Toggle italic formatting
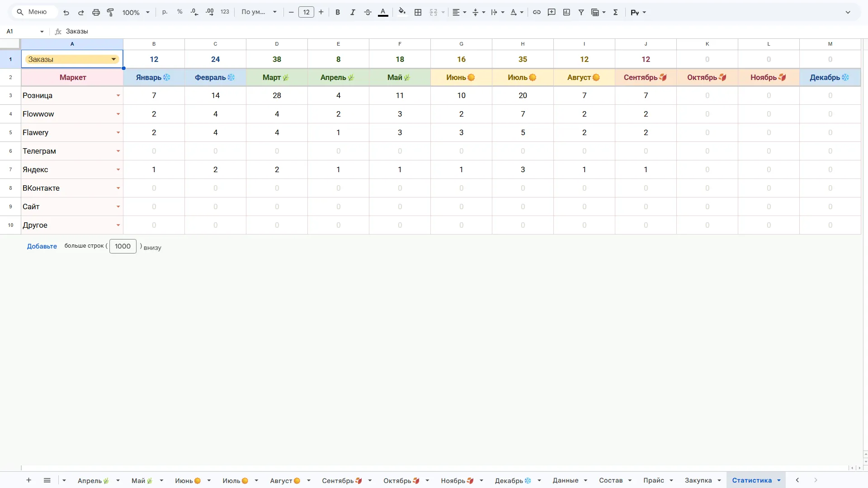Screen dimensions: 868x488 353,13
